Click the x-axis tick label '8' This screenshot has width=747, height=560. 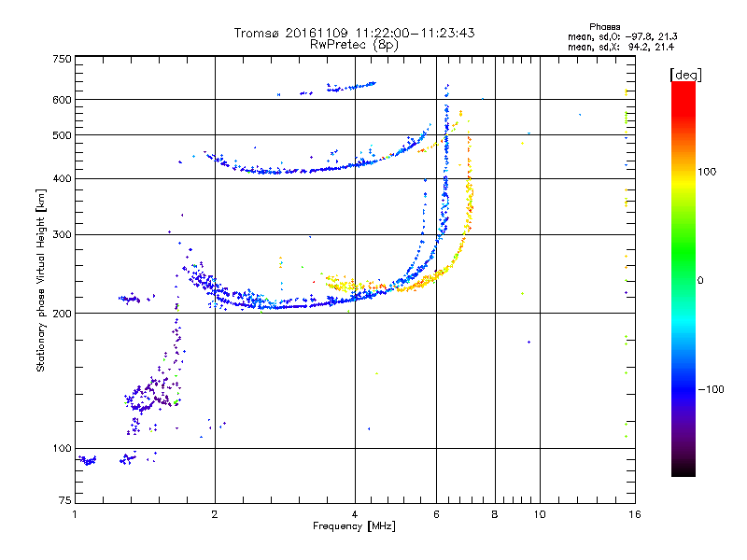coord(495,514)
